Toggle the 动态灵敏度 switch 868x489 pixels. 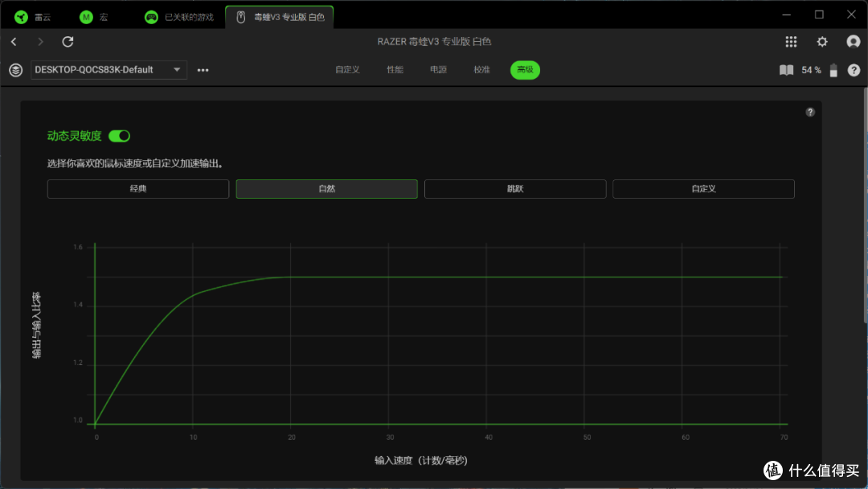point(119,136)
